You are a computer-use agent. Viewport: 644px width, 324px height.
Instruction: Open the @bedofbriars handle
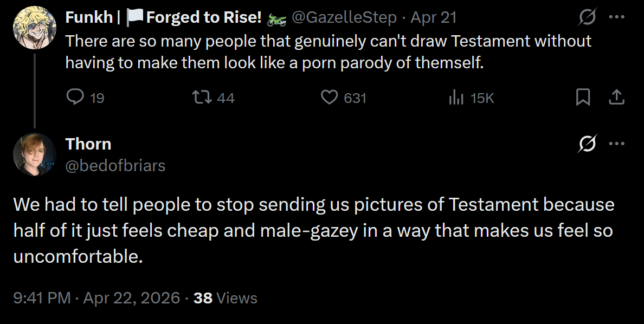coord(115,165)
